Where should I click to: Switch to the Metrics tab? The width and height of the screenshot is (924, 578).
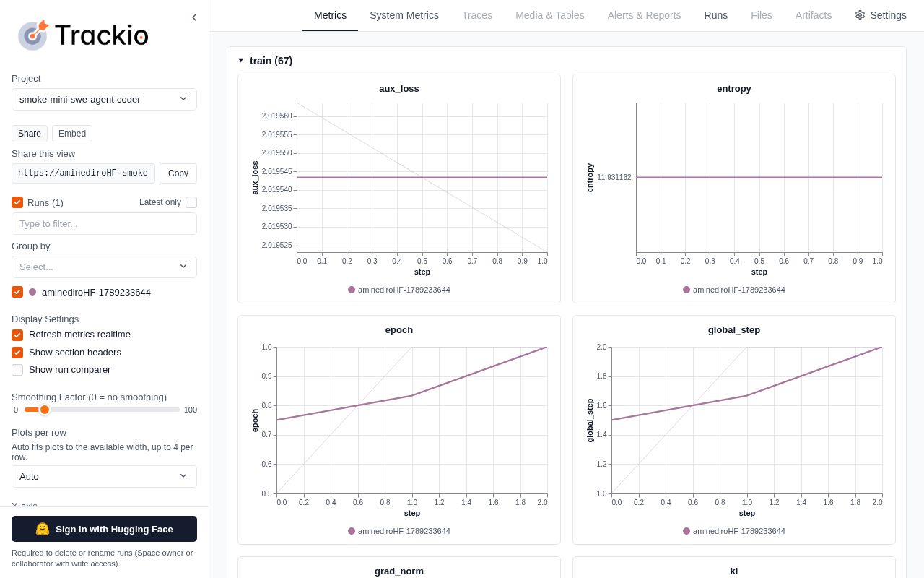tap(330, 15)
